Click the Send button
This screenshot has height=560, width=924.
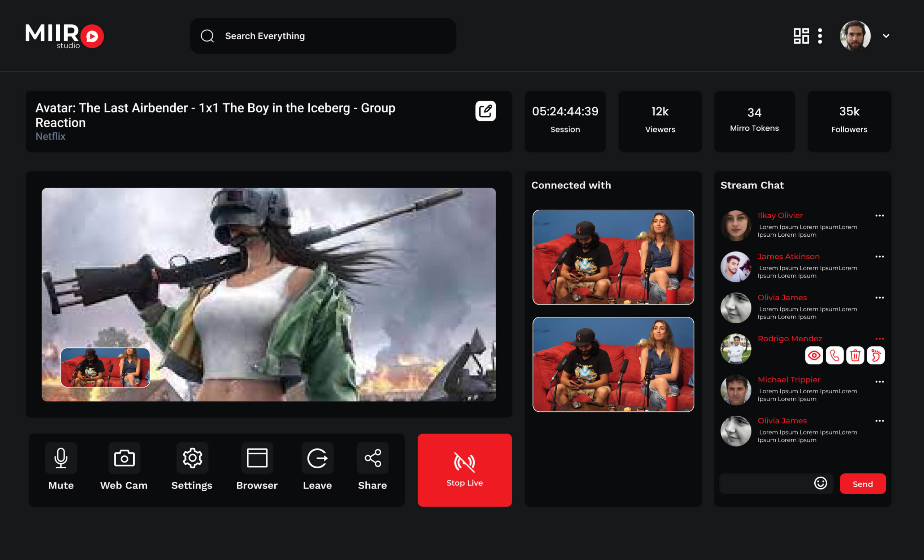click(x=863, y=484)
